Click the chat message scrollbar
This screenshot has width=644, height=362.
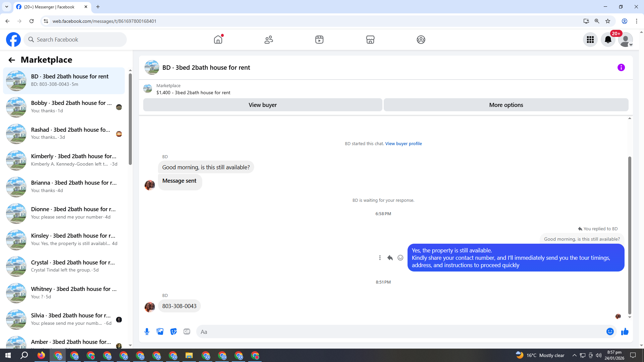(x=630, y=235)
